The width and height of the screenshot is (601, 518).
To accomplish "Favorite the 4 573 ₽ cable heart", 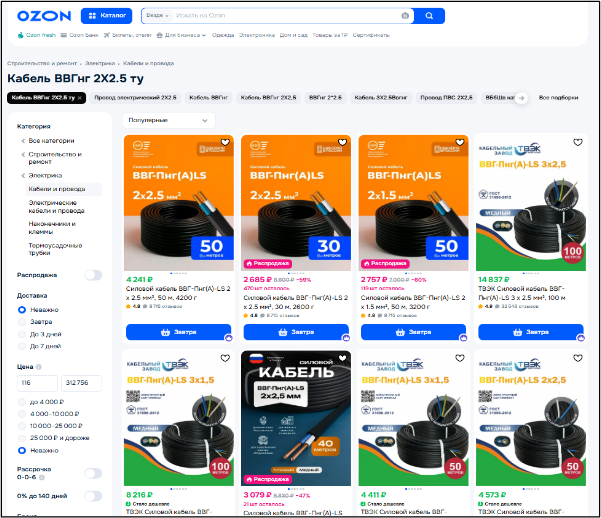I will click(x=578, y=358).
